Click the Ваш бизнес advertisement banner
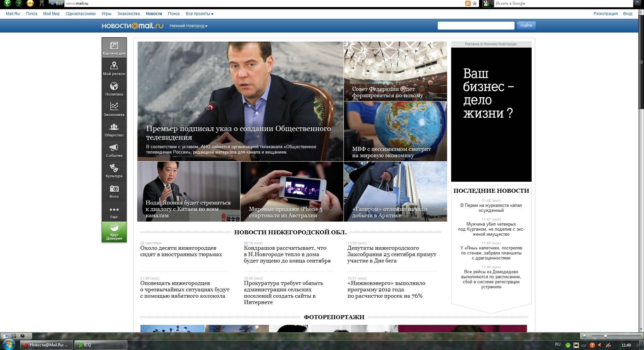Viewport: 644px width, 350px height. point(491,115)
